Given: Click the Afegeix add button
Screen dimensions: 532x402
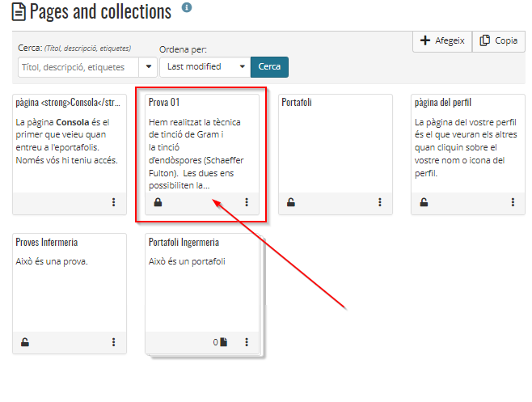Looking at the screenshot, I should tap(441, 41).
